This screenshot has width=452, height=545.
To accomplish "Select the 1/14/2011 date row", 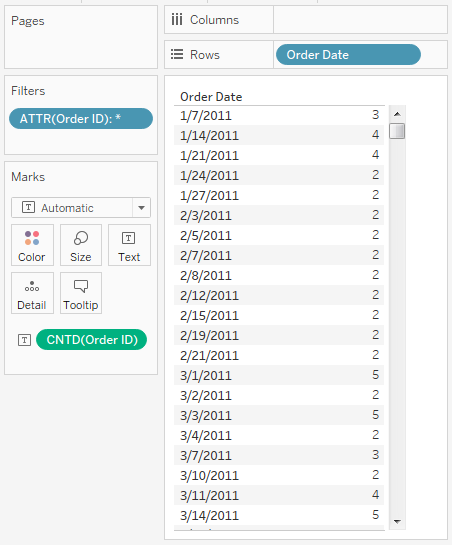I will pos(279,135).
